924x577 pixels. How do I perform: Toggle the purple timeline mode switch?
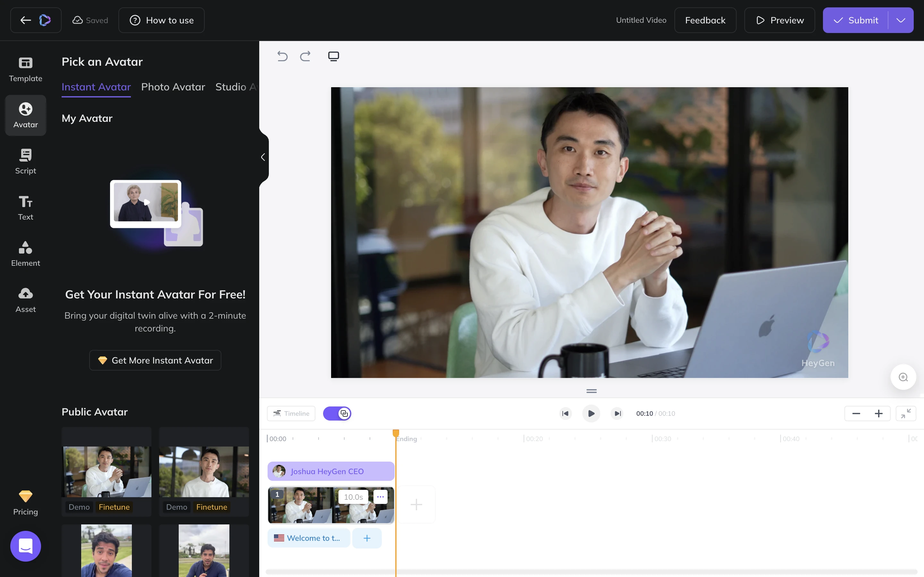337,413
